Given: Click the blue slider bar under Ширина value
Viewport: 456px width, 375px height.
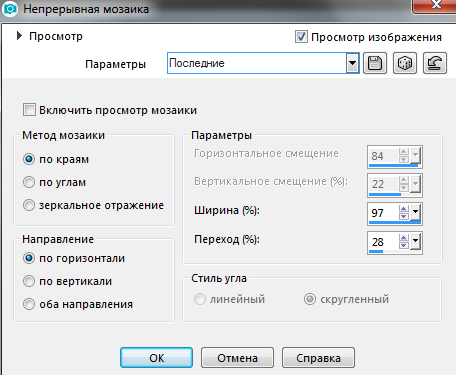Looking at the screenshot, I should click(395, 222).
